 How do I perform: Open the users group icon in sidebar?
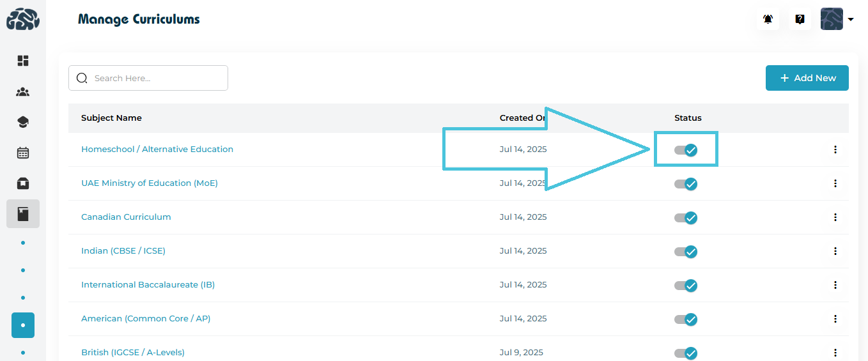(23, 92)
